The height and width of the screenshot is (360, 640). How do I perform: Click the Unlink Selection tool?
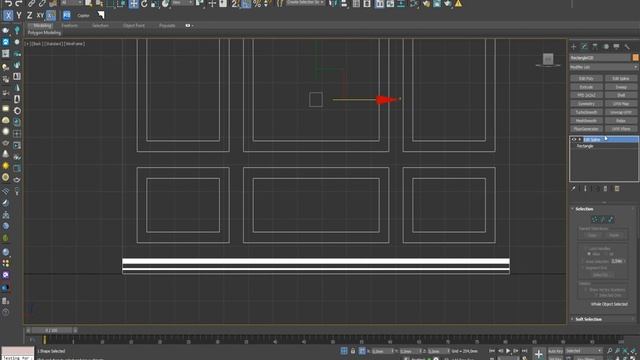[42, 4]
